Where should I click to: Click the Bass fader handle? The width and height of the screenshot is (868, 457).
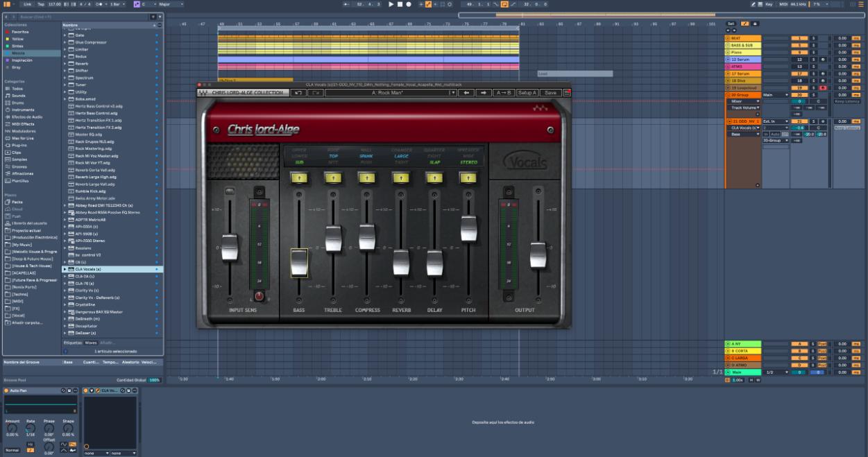click(299, 263)
